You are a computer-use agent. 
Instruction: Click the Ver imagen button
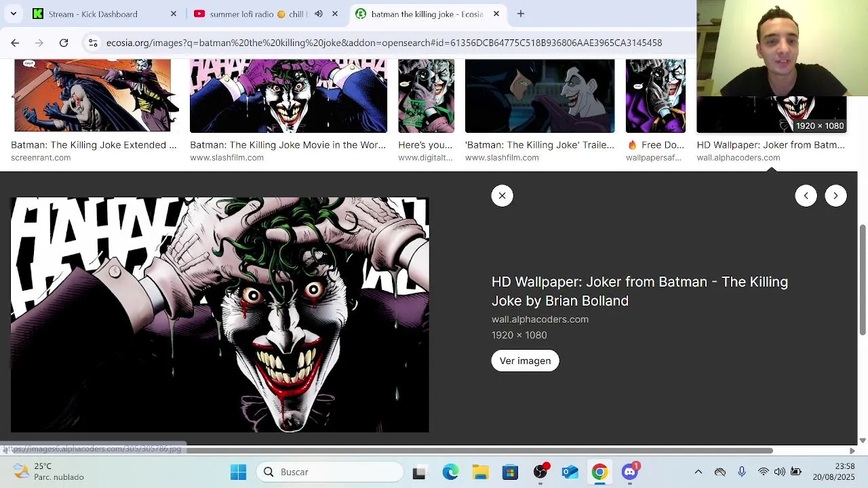525,361
